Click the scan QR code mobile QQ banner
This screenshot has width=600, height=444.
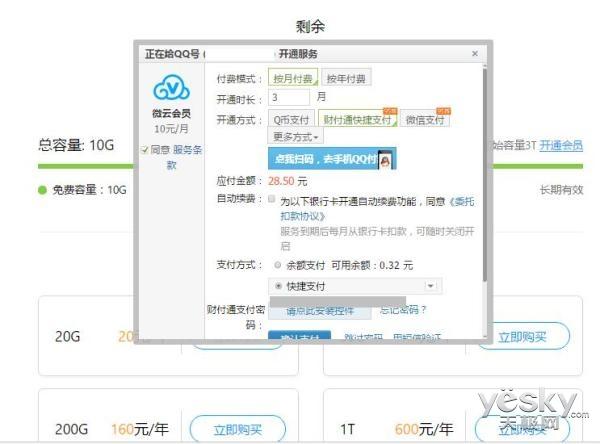point(332,158)
